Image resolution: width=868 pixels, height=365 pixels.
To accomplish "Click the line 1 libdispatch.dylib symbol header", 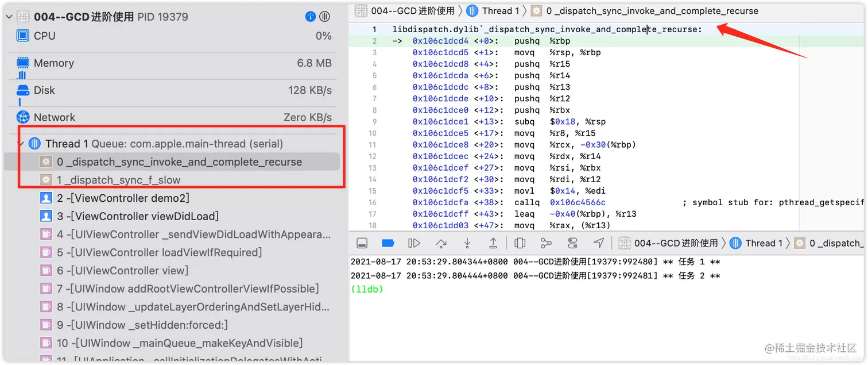I will tap(547, 29).
